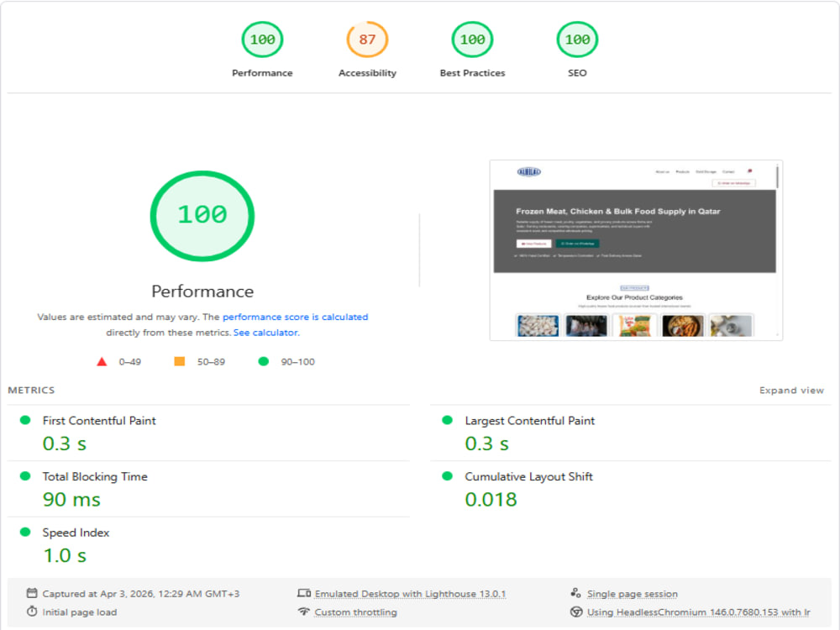840x630 pixels.
Task: Click the 'Initial page load' text
Action: click(x=79, y=612)
